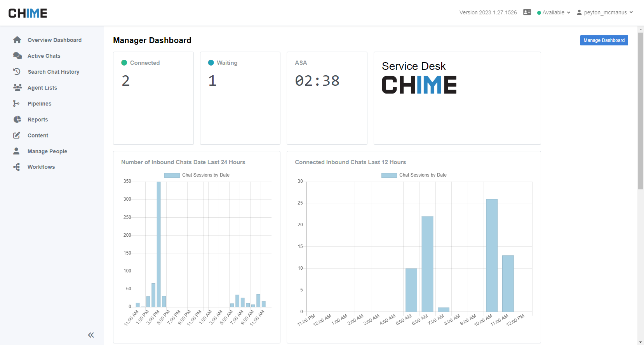The width and height of the screenshot is (644, 345).
Task: Click the Version 2023.1.27.1526 text
Action: pyautogui.click(x=488, y=12)
